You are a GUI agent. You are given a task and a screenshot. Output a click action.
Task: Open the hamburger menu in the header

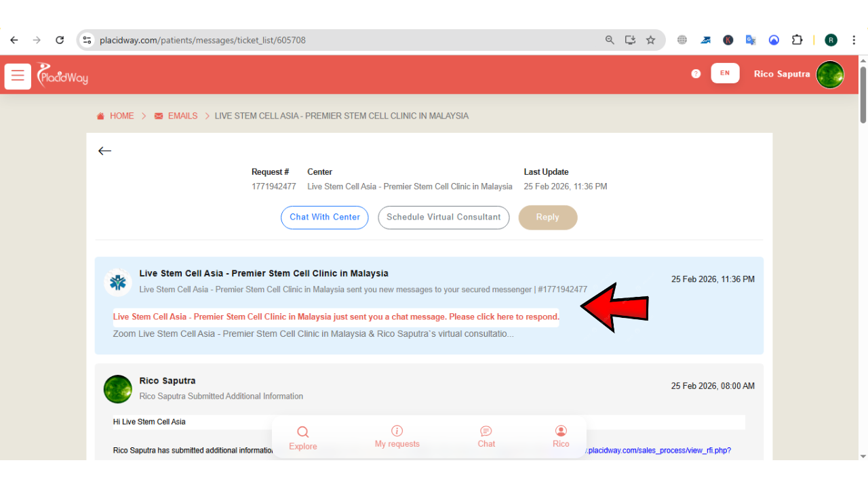click(x=18, y=77)
